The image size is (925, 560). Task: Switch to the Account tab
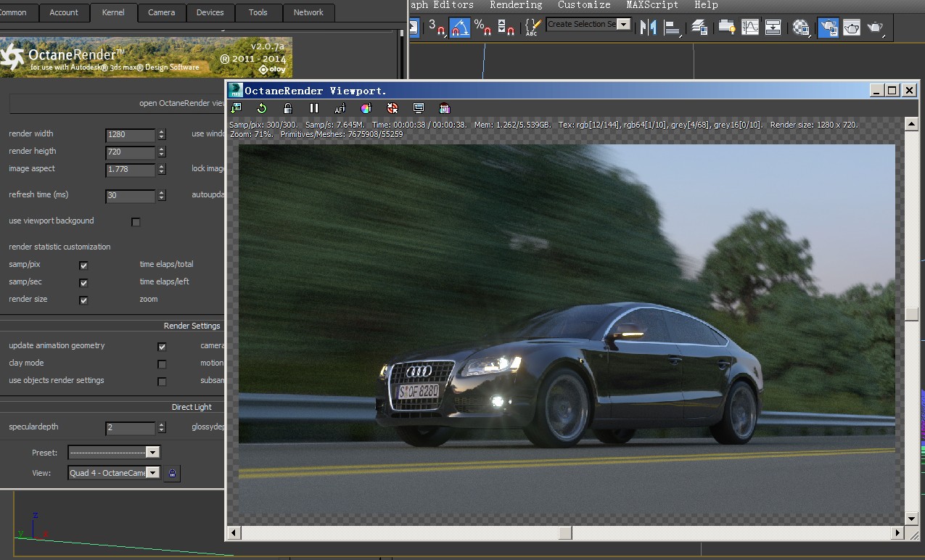[64, 12]
